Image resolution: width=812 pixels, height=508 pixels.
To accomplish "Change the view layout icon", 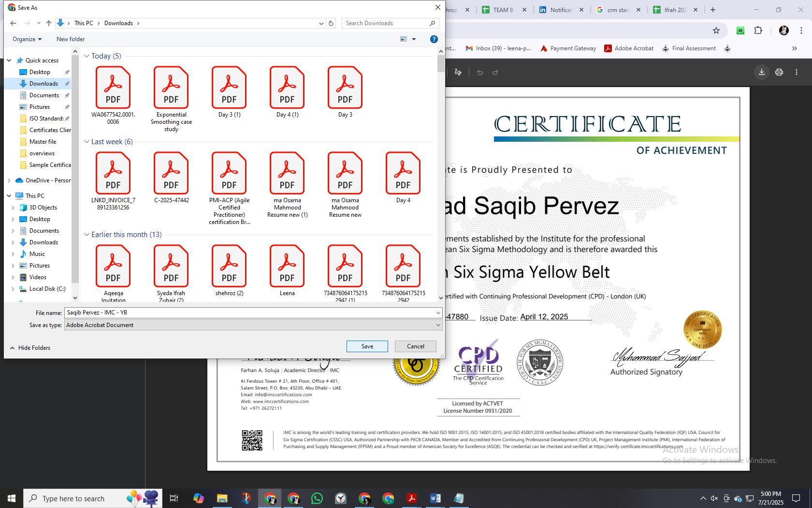I will [x=404, y=39].
